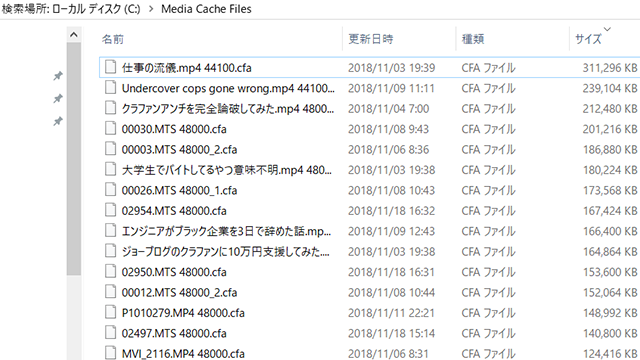Screen dimensions: 640x360
Task: Sort by サイズ column header
Action: click(588, 39)
